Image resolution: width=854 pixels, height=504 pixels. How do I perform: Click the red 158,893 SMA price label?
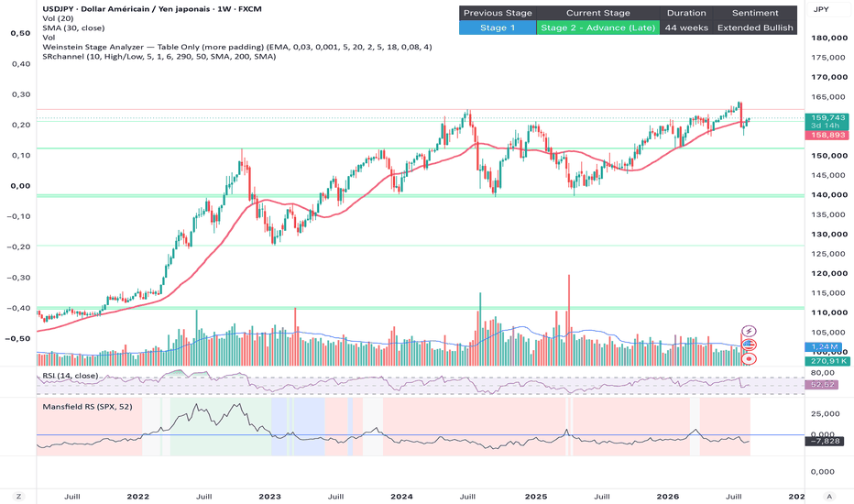(x=827, y=135)
